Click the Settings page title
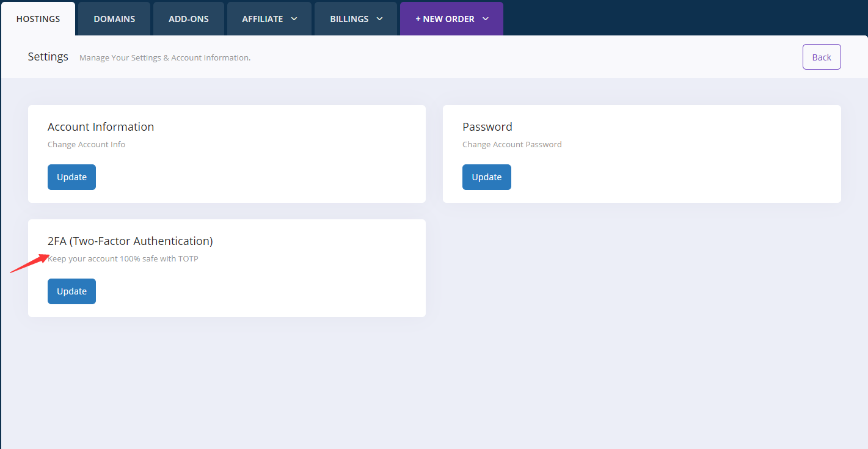868x449 pixels. 48,57
